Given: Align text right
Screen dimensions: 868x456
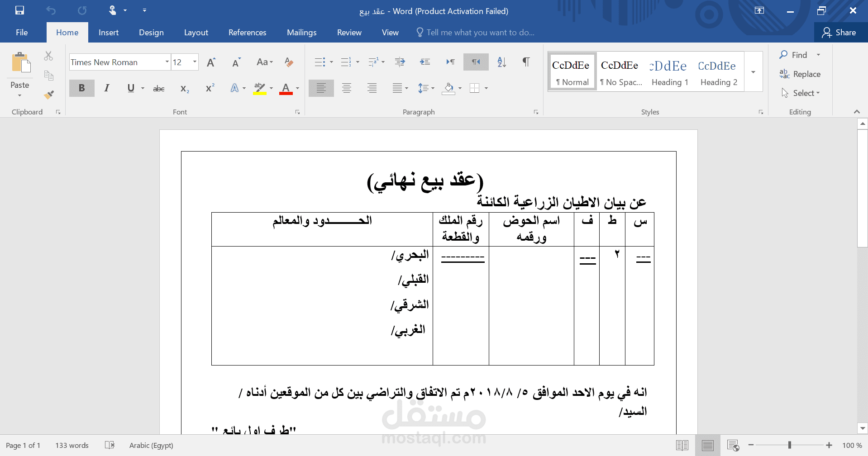Looking at the screenshot, I should click(372, 88).
